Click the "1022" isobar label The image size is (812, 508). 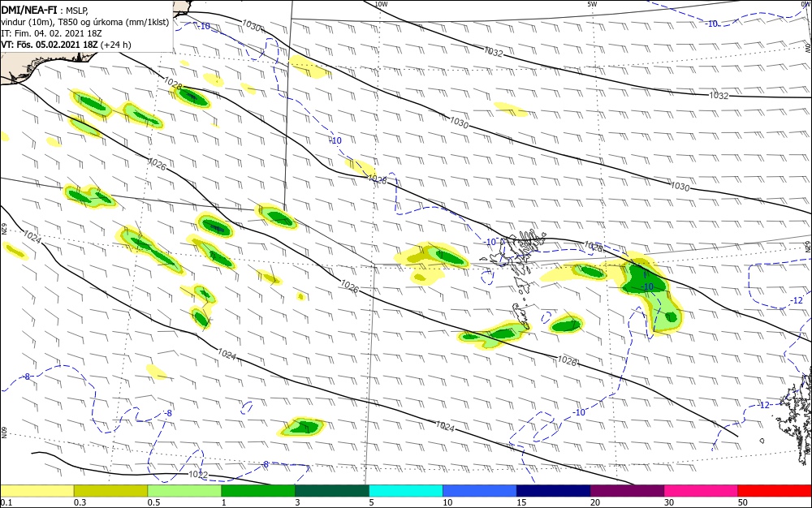(198, 475)
